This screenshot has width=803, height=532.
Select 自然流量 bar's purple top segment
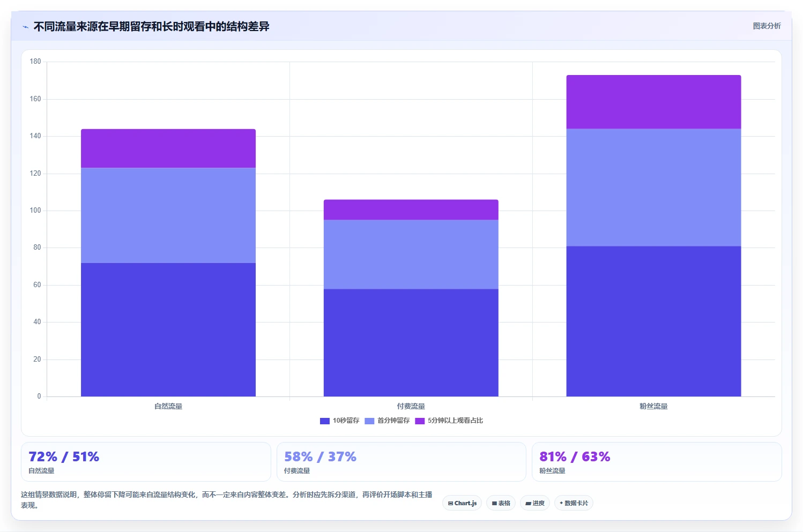coord(168,148)
